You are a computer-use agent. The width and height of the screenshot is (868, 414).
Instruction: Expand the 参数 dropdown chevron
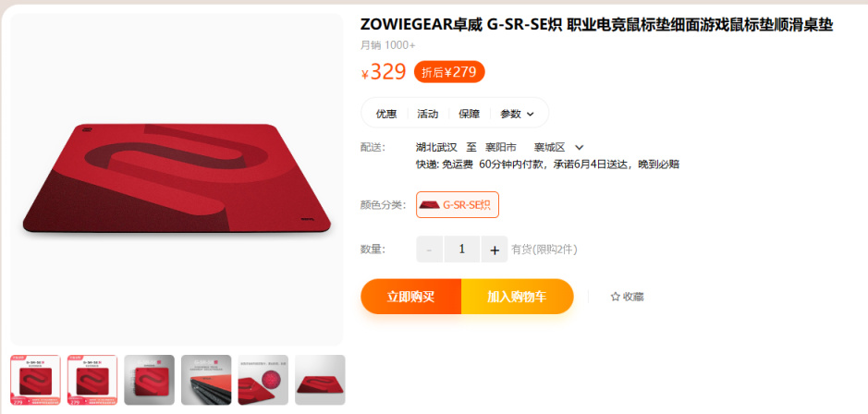(x=531, y=114)
